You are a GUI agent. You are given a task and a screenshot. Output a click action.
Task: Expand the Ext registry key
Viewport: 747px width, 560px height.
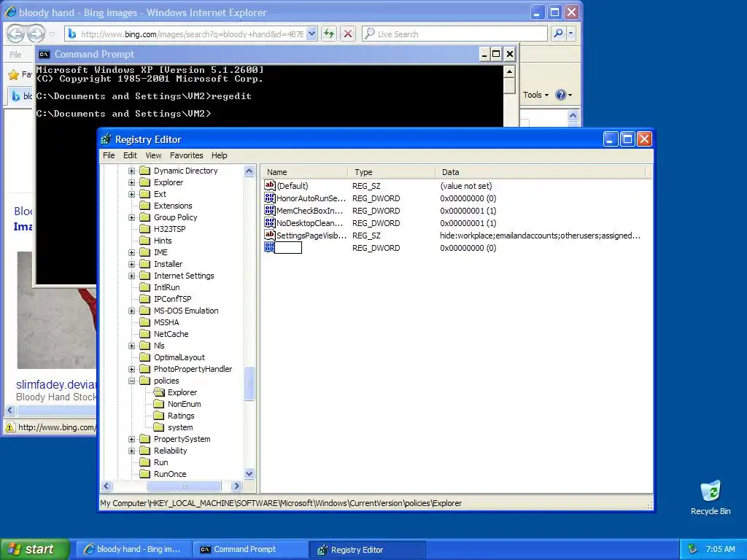131,194
